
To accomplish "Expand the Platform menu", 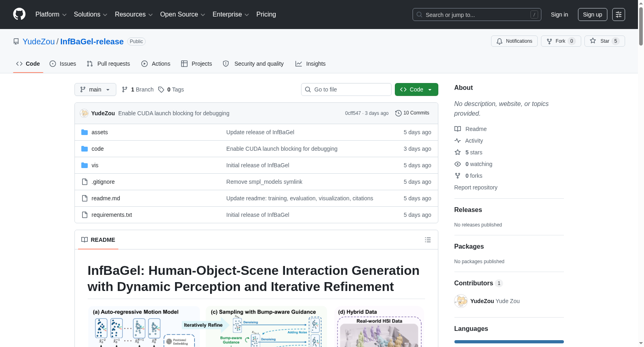I will click(x=51, y=15).
